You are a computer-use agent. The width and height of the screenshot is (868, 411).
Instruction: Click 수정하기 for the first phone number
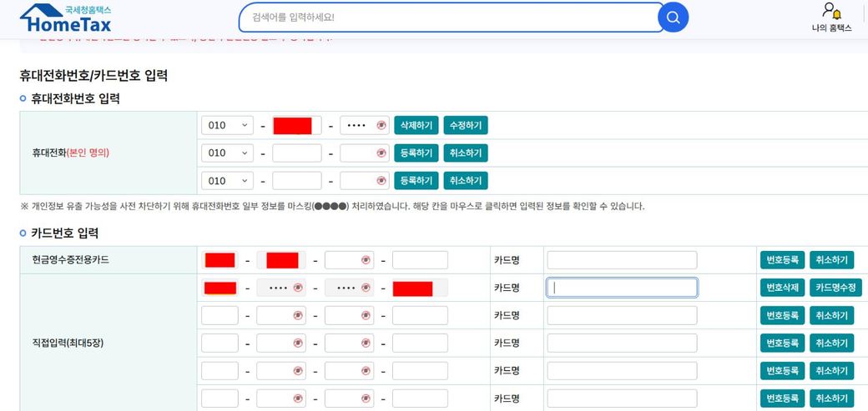tap(465, 125)
